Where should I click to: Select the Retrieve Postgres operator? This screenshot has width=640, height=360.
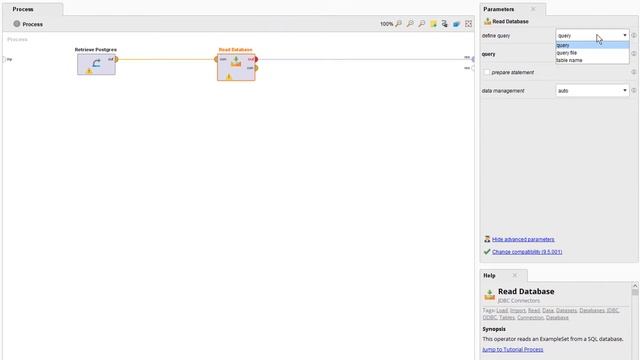(96, 64)
